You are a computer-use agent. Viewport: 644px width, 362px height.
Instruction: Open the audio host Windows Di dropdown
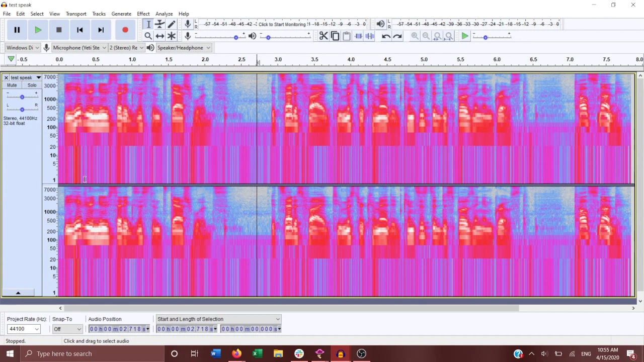23,48
